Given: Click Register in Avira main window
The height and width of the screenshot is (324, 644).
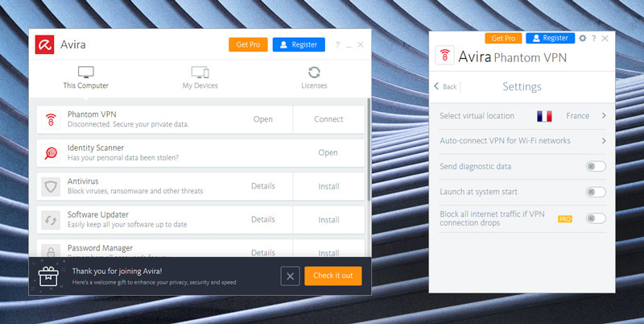Looking at the screenshot, I should pos(299,45).
